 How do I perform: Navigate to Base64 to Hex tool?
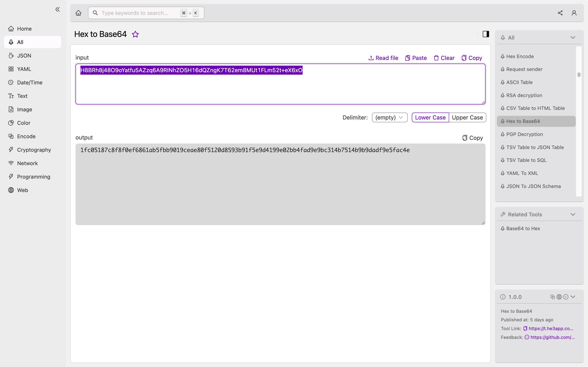tap(523, 228)
